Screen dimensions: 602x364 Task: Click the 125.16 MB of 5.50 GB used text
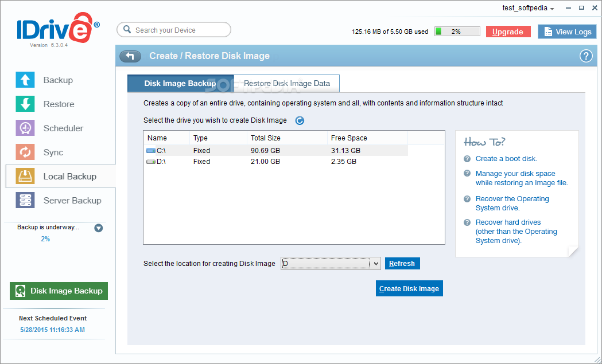[390, 32]
